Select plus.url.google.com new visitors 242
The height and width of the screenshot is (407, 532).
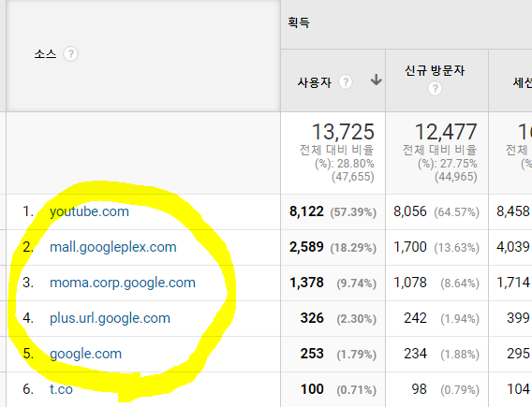415,318
